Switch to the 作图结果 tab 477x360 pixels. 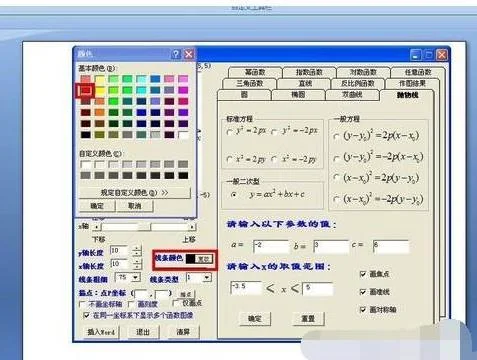click(412, 83)
